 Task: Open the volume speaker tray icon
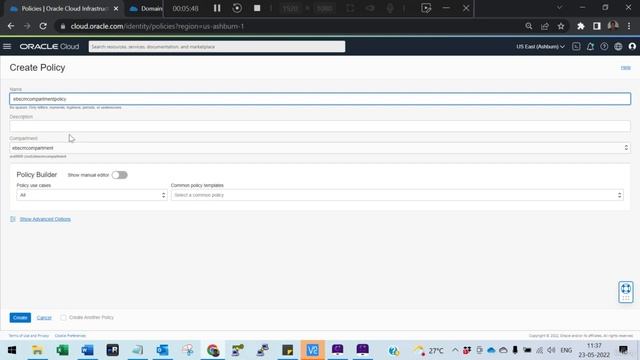pos(551,350)
